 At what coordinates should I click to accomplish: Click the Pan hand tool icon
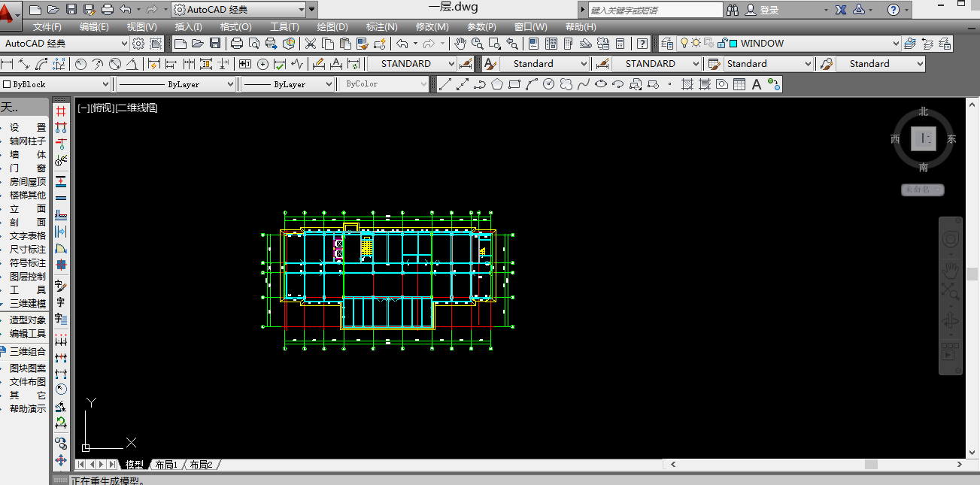[460, 44]
